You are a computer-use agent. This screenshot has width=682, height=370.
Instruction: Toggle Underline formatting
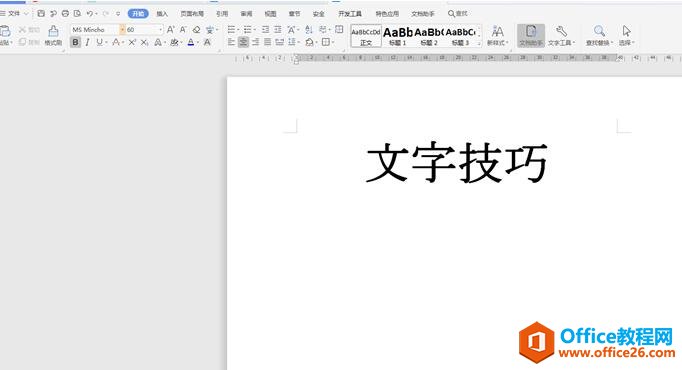pyautogui.click(x=100, y=42)
